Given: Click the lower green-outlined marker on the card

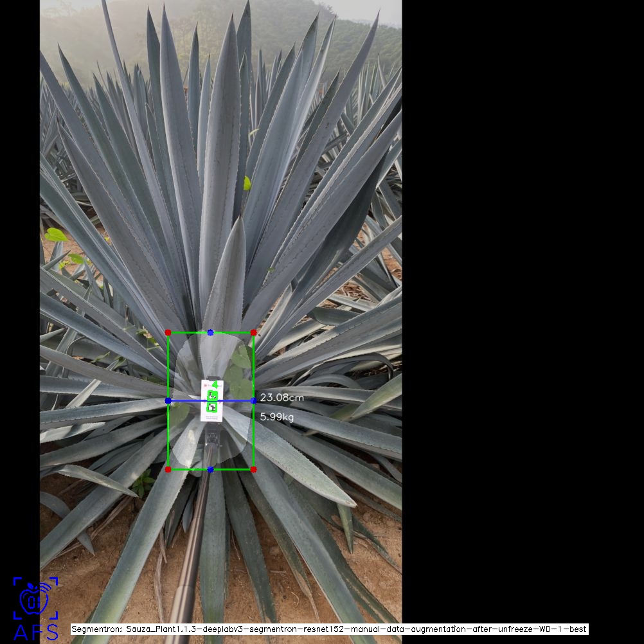Looking at the screenshot, I should (x=211, y=407).
